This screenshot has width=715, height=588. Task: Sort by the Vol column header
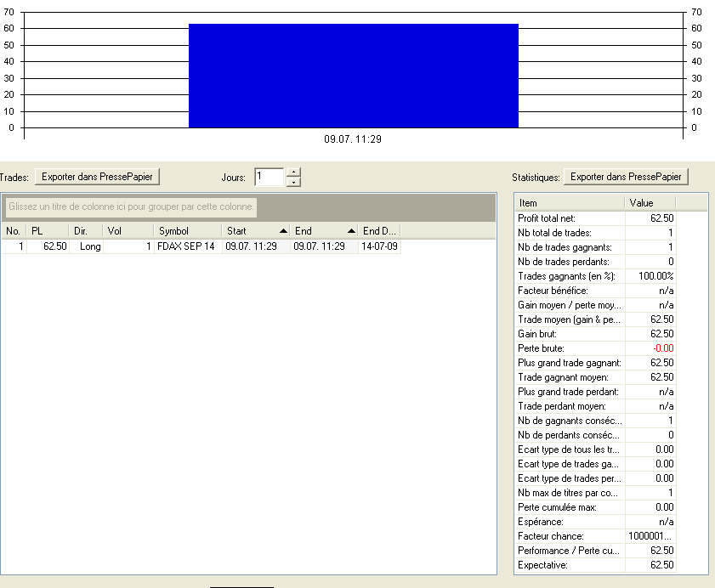click(128, 231)
